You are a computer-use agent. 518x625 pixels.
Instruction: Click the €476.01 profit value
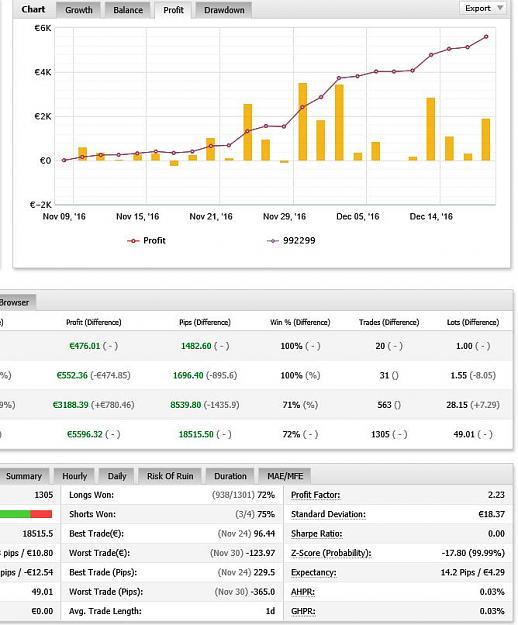(x=84, y=346)
